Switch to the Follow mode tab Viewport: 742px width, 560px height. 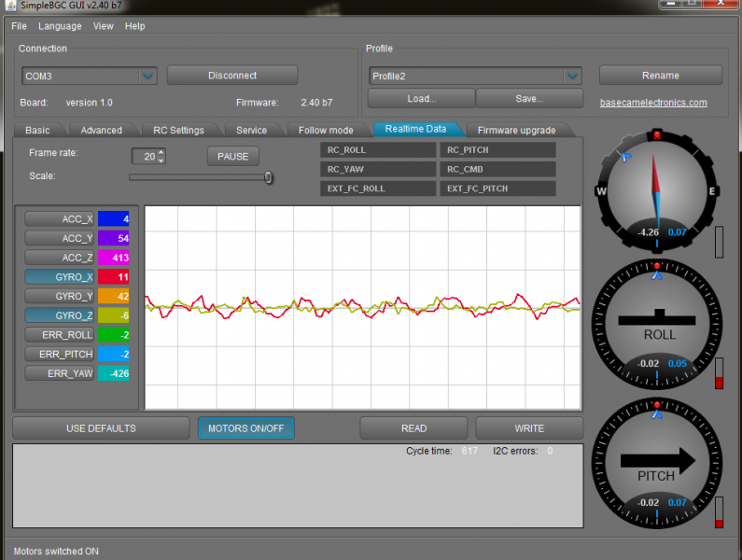coord(326,130)
